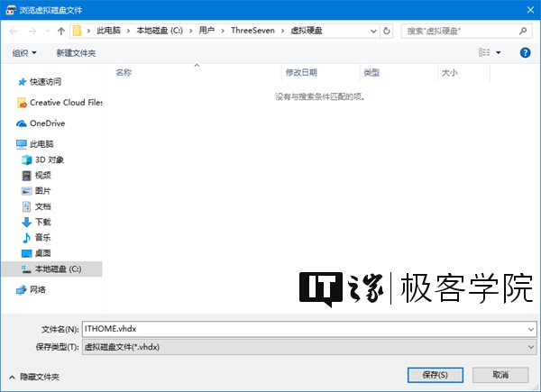Select 音乐 folder in sidebar
The height and width of the screenshot is (392, 541).
[42, 237]
